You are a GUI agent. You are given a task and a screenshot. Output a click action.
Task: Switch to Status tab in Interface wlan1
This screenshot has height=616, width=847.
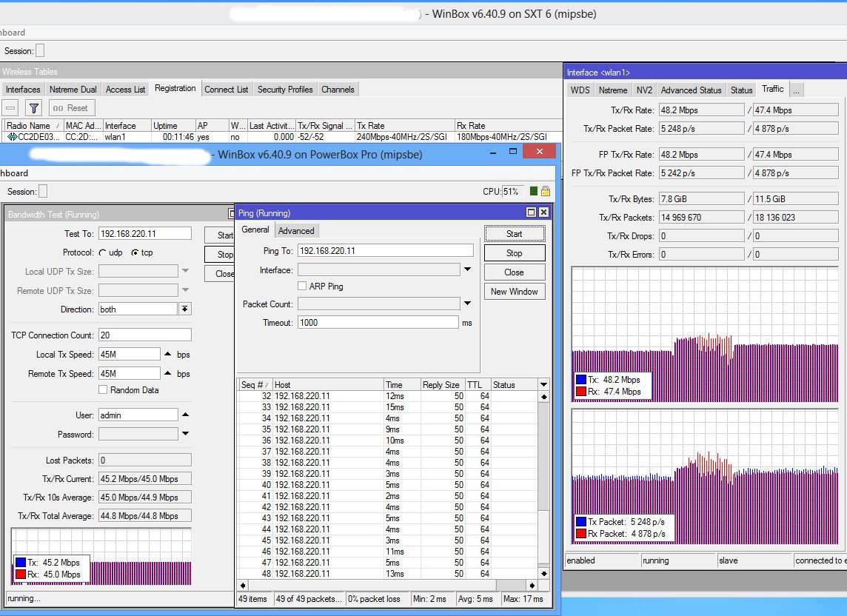tap(741, 90)
